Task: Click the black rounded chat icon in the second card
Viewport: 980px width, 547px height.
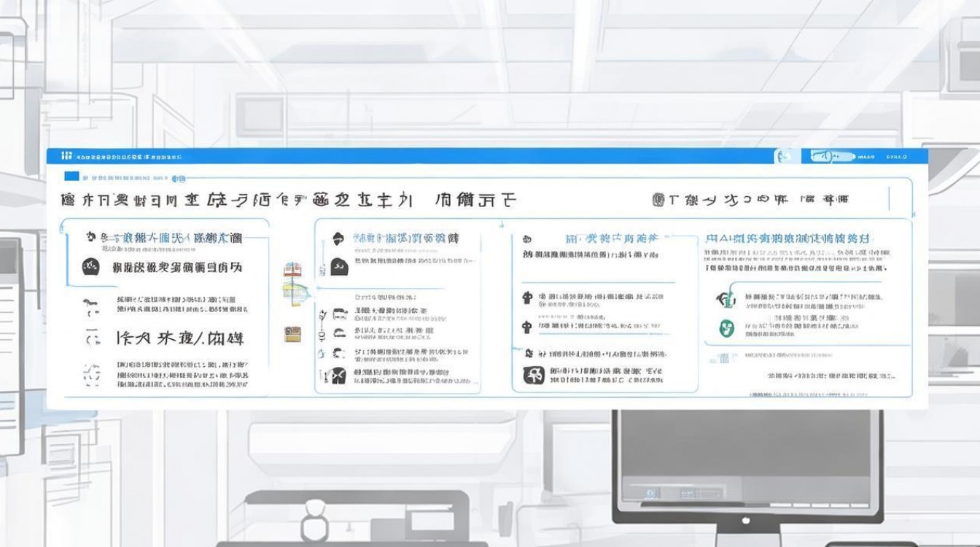Action: pyautogui.click(x=338, y=266)
